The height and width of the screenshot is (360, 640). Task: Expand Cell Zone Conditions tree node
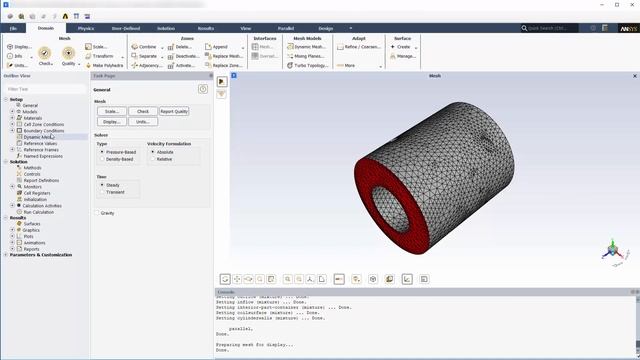click(12, 124)
